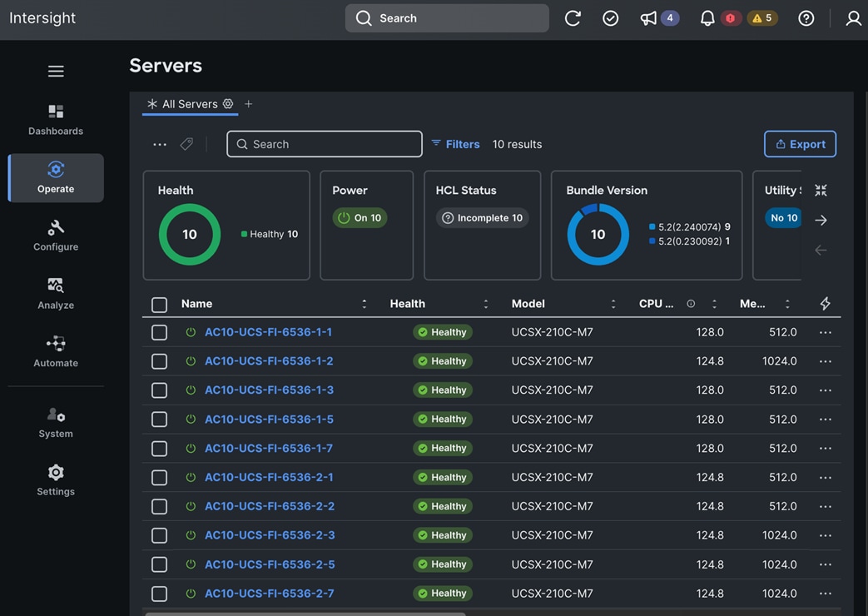Open the Settings section
The height and width of the screenshot is (616, 868).
pyautogui.click(x=56, y=480)
